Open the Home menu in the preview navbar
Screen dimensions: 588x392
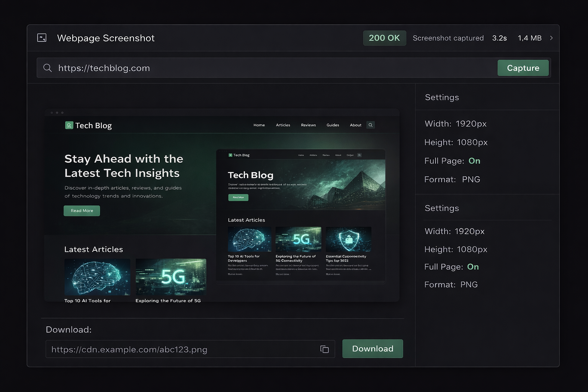[x=259, y=125]
